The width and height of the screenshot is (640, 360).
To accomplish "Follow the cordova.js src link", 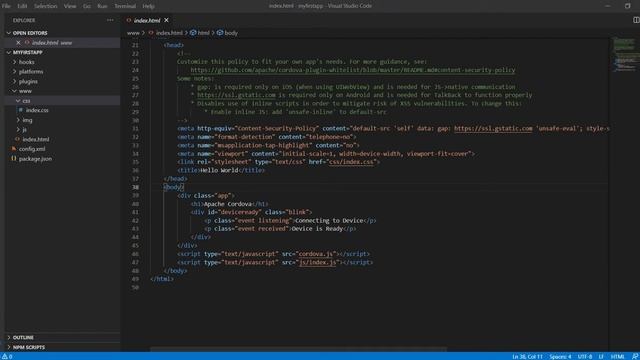I will 316,254.
